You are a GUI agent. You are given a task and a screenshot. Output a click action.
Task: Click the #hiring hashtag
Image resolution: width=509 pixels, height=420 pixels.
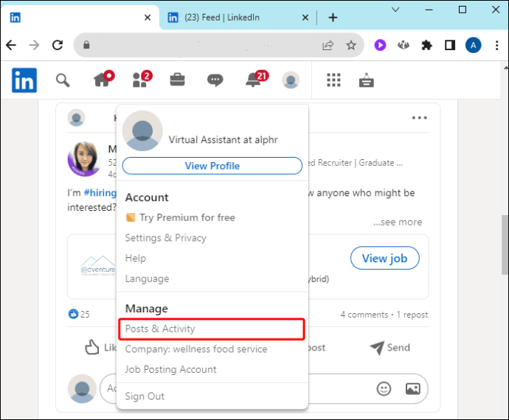pos(100,193)
